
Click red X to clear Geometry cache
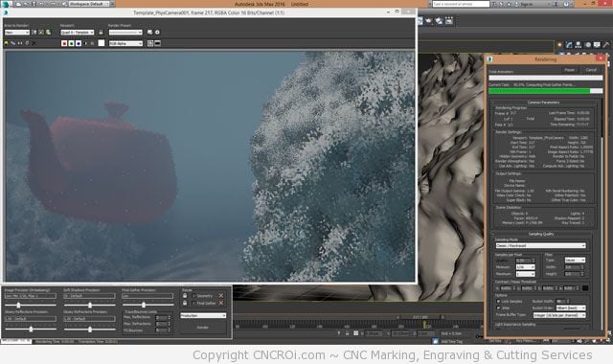[x=221, y=296]
